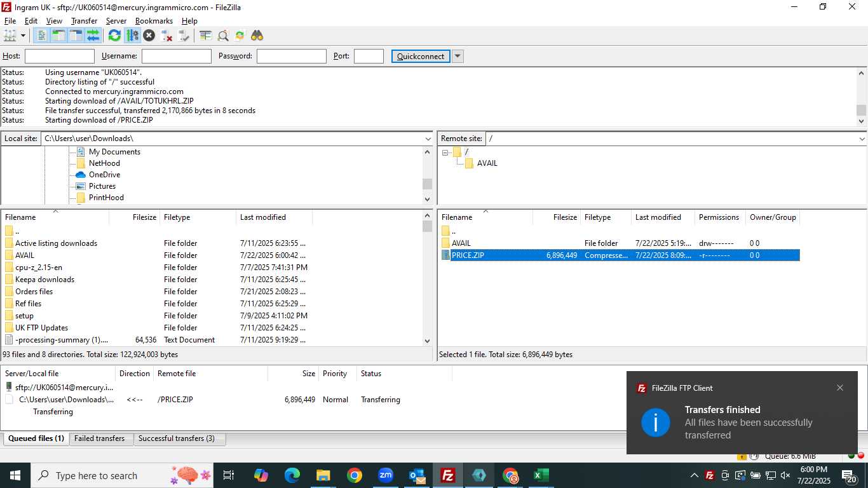Toggle message log display
Viewport: 868px width, 488px height.
tap(41, 36)
